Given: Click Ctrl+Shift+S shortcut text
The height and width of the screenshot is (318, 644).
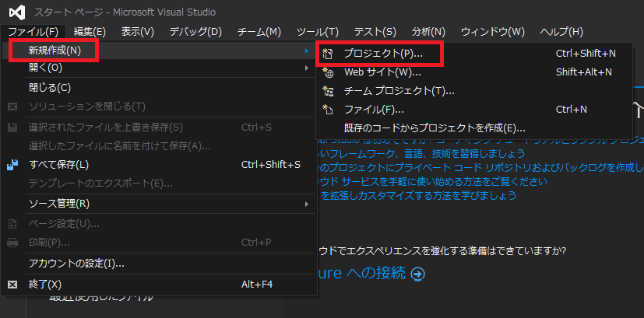Looking at the screenshot, I should click(271, 165).
